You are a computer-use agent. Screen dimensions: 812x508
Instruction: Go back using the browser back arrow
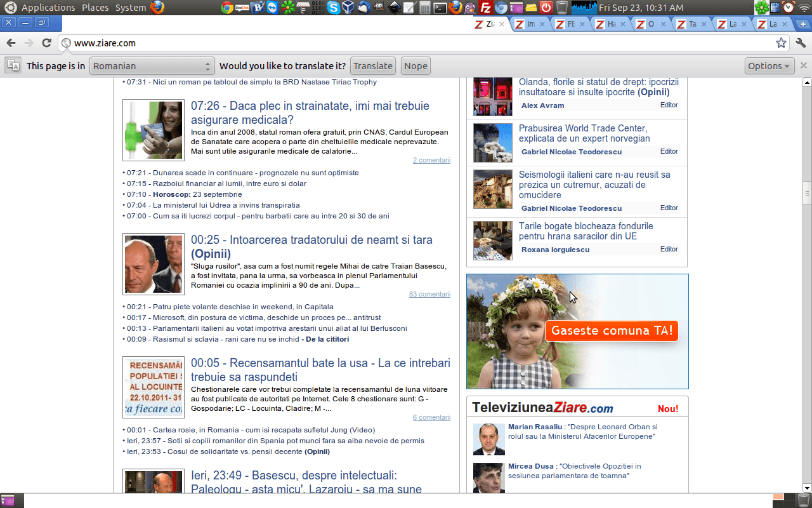(11, 43)
